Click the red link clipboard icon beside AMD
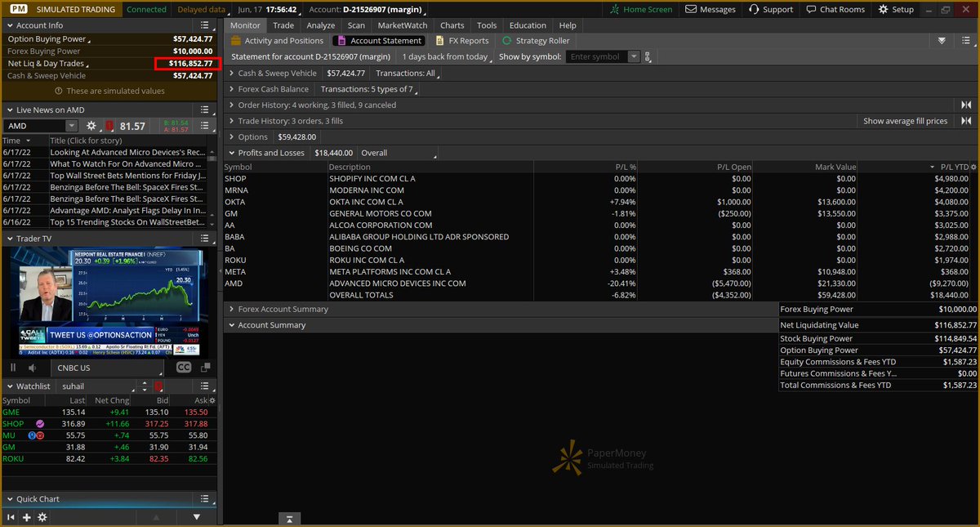Image resolution: width=980 pixels, height=527 pixels. coord(109,126)
